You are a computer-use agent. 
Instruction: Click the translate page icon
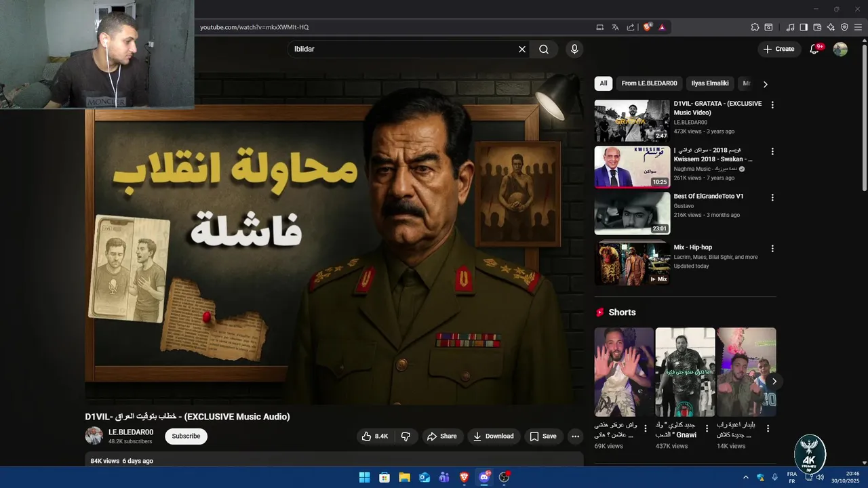click(x=615, y=27)
